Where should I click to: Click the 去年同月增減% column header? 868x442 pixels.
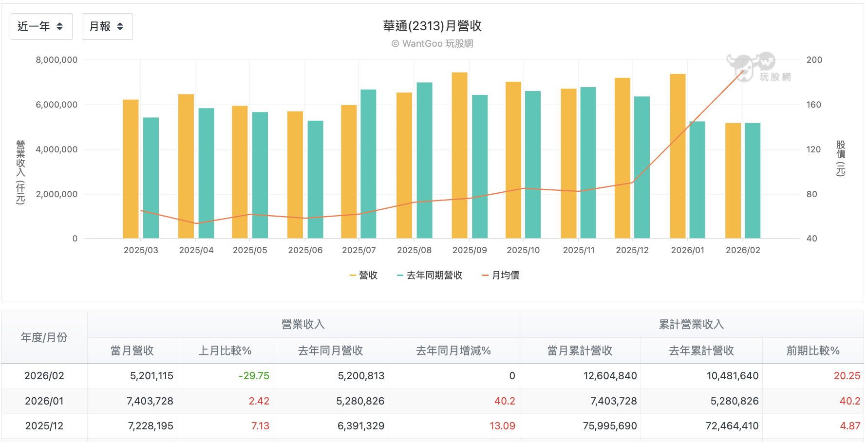point(453,350)
